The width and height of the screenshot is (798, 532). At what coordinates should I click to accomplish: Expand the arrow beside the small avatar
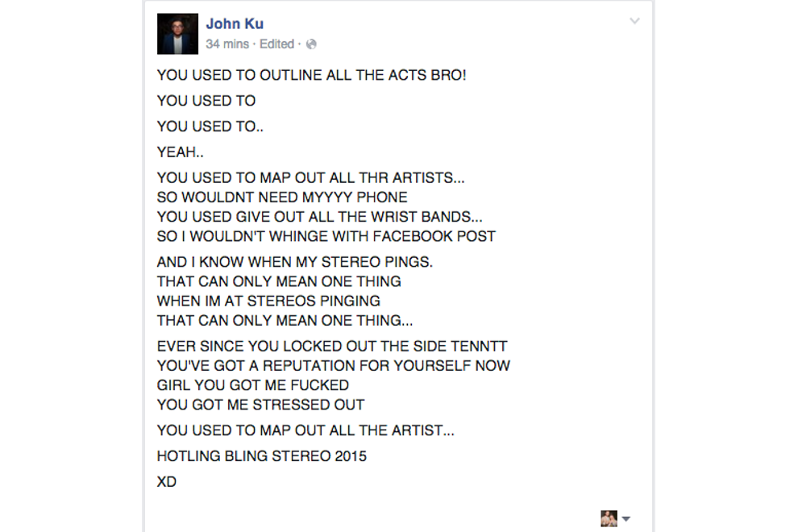tap(626, 519)
